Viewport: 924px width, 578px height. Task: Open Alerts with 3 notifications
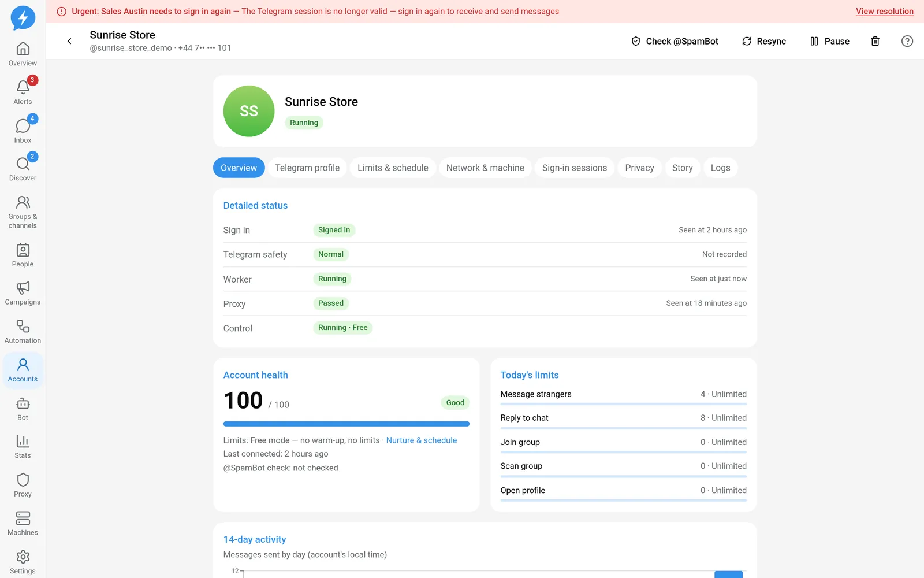click(x=23, y=92)
